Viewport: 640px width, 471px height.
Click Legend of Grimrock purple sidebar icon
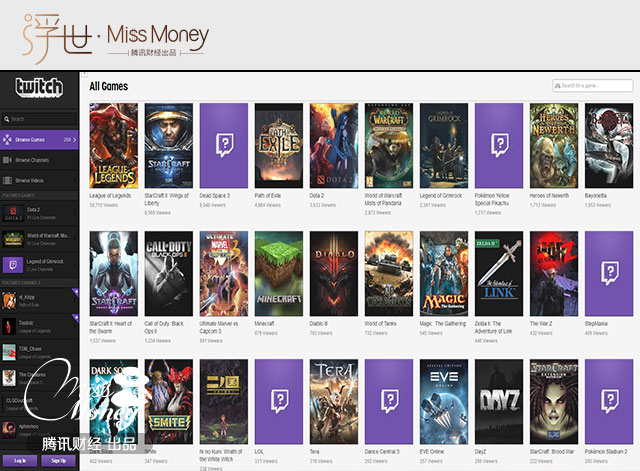(x=13, y=265)
